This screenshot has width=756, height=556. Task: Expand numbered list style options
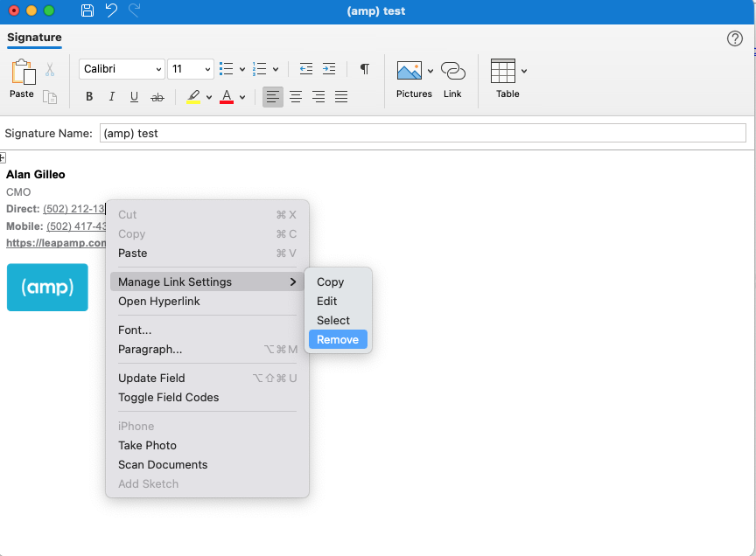(276, 69)
